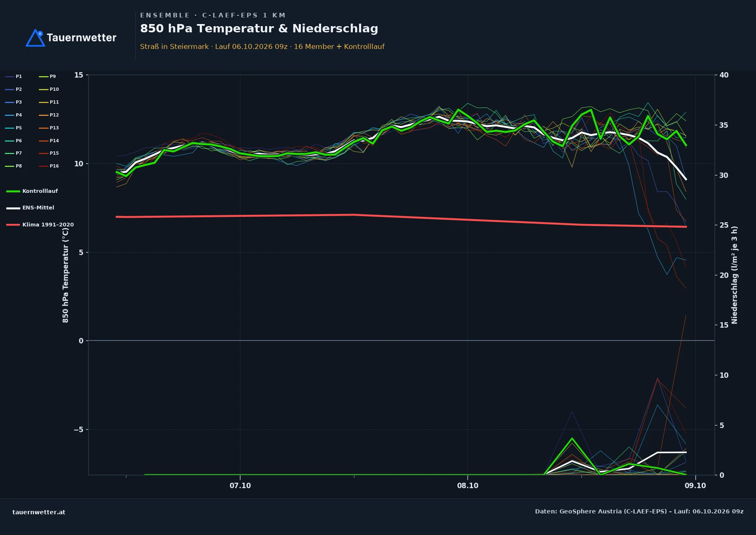Click the Niederschlag (l/m² je 3 h) axis title
The image size is (756, 535).
pos(734,275)
